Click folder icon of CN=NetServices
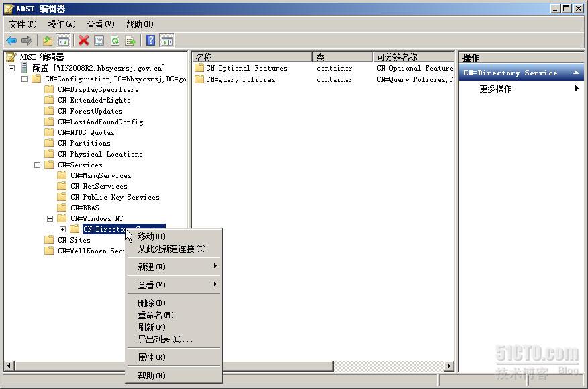Viewport: 588px width, 389px height. tap(62, 186)
